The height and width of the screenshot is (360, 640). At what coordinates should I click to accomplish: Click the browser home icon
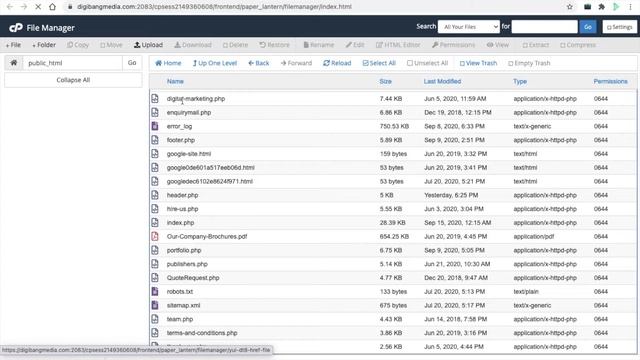point(52,7)
